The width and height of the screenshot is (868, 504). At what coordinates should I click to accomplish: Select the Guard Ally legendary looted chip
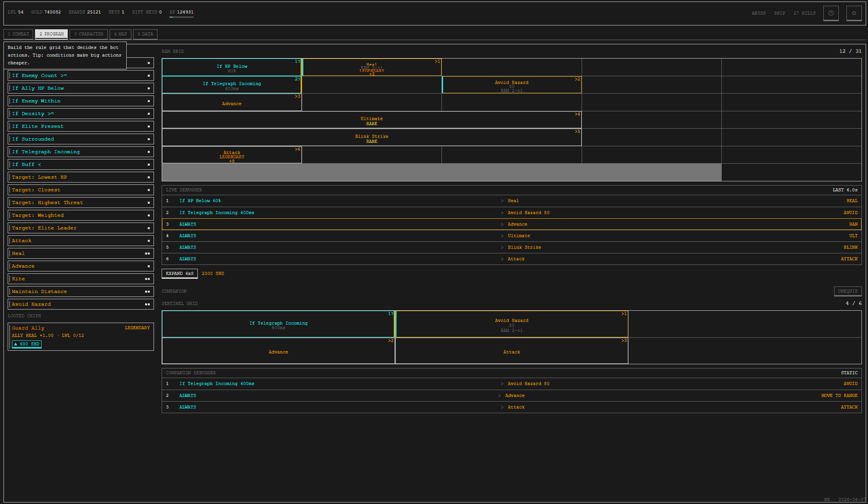point(80,337)
